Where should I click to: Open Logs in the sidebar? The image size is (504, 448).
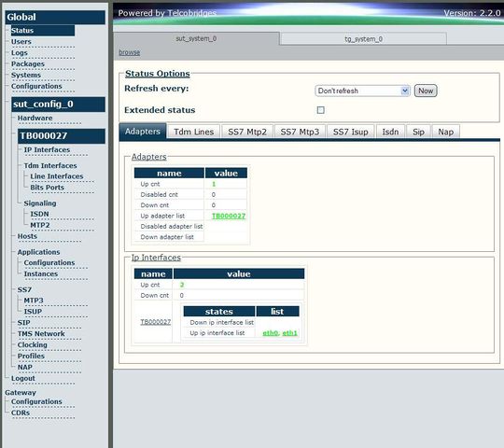(x=20, y=53)
